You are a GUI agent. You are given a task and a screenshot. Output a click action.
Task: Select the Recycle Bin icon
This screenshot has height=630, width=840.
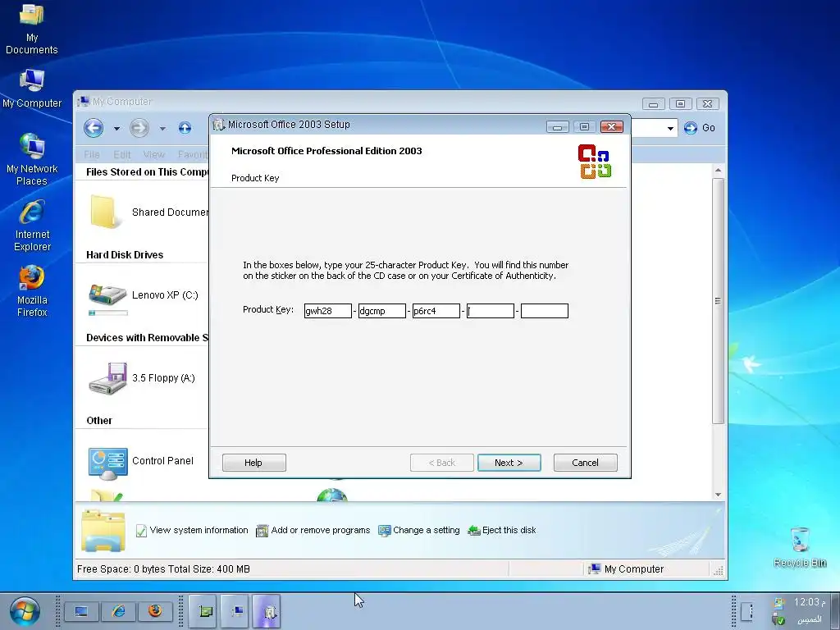[x=800, y=547]
